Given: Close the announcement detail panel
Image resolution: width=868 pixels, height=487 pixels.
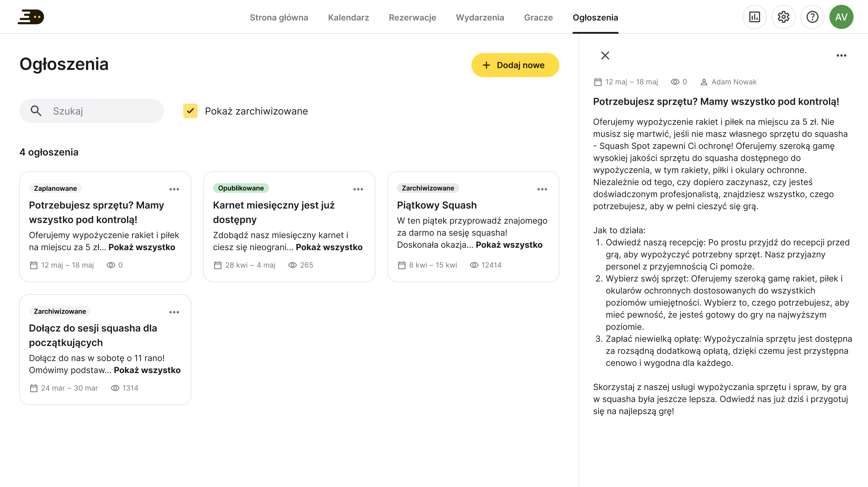Looking at the screenshot, I should [605, 55].
